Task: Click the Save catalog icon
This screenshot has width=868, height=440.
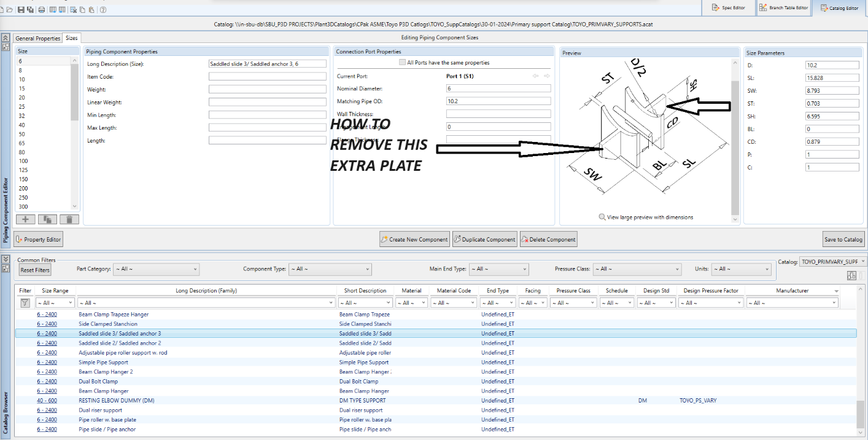Action: (20, 10)
